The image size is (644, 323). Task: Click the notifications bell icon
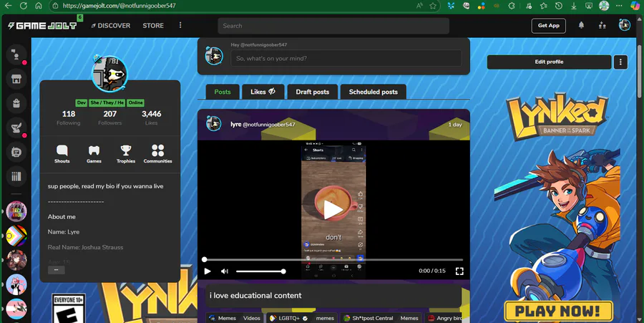(x=581, y=25)
